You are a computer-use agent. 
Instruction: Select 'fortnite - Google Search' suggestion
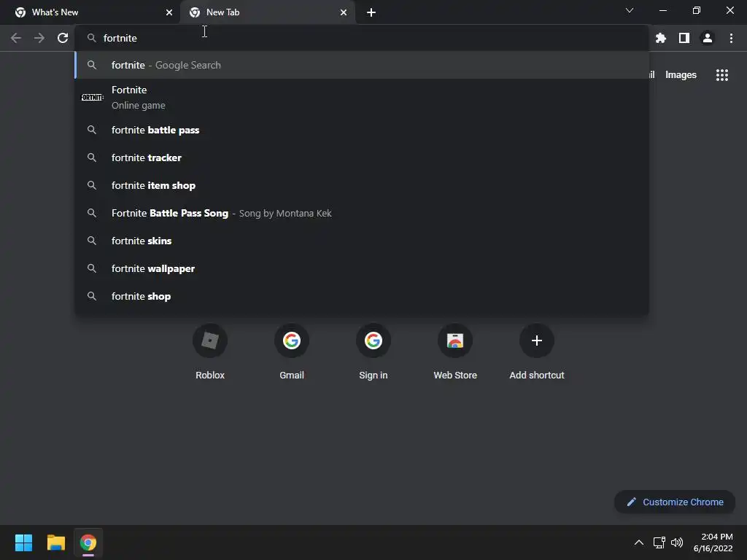(362, 65)
